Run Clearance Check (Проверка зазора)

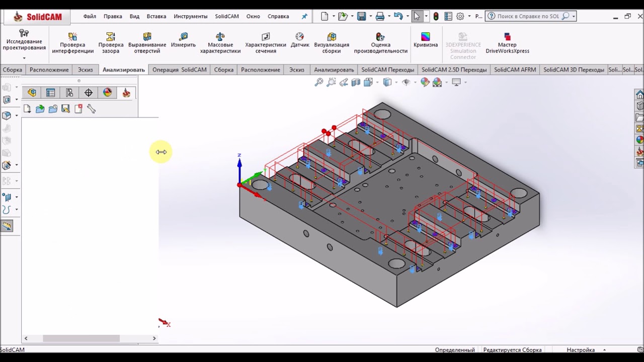pos(111,43)
